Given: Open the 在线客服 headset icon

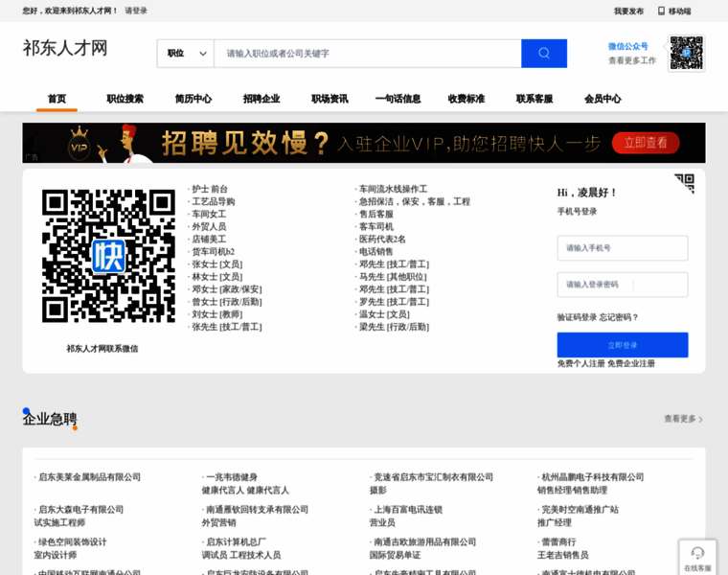Looking at the screenshot, I should click(x=697, y=553).
